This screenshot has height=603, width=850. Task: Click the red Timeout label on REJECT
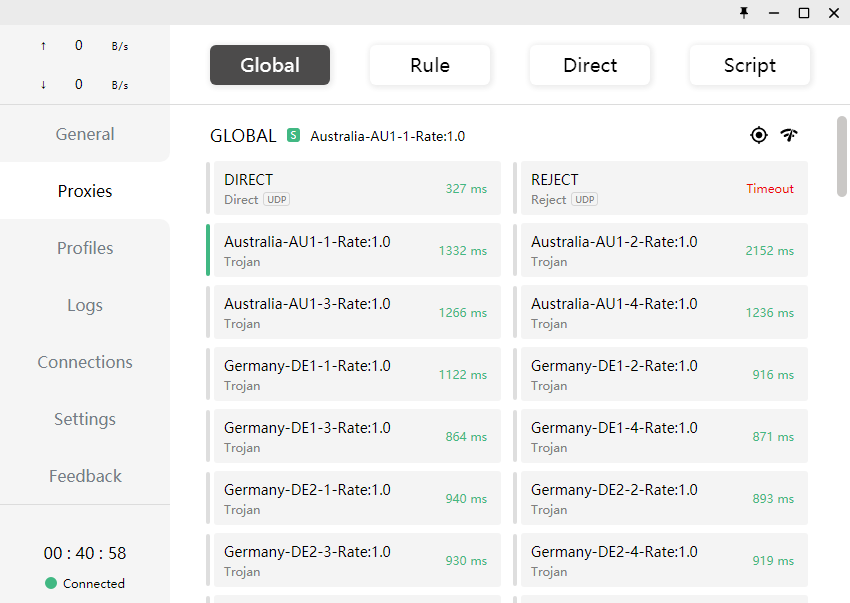coord(770,189)
